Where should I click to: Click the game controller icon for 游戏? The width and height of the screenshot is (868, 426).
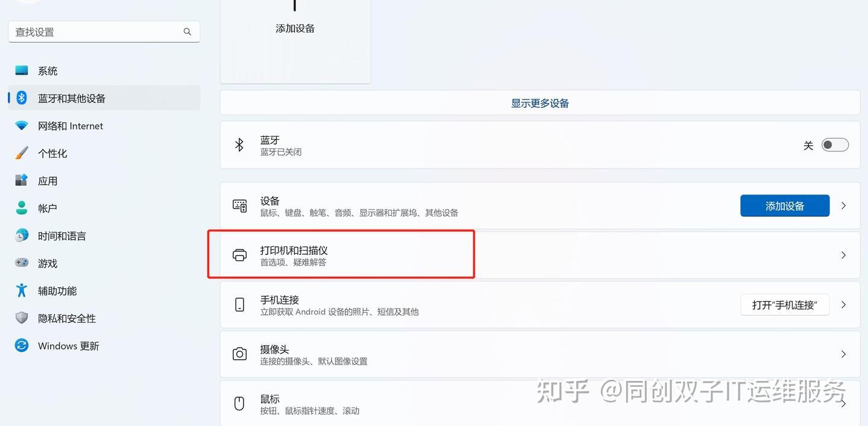point(22,263)
